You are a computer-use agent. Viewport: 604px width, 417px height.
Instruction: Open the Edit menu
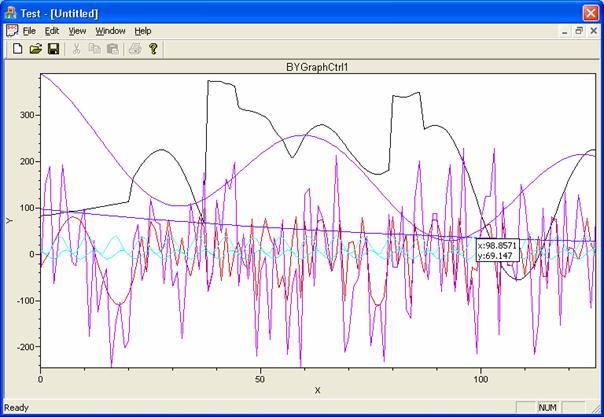pyautogui.click(x=52, y=31)
